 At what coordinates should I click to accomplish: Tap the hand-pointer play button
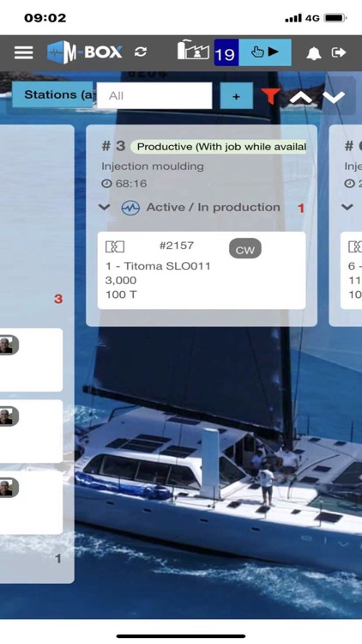tap(265, 52)
